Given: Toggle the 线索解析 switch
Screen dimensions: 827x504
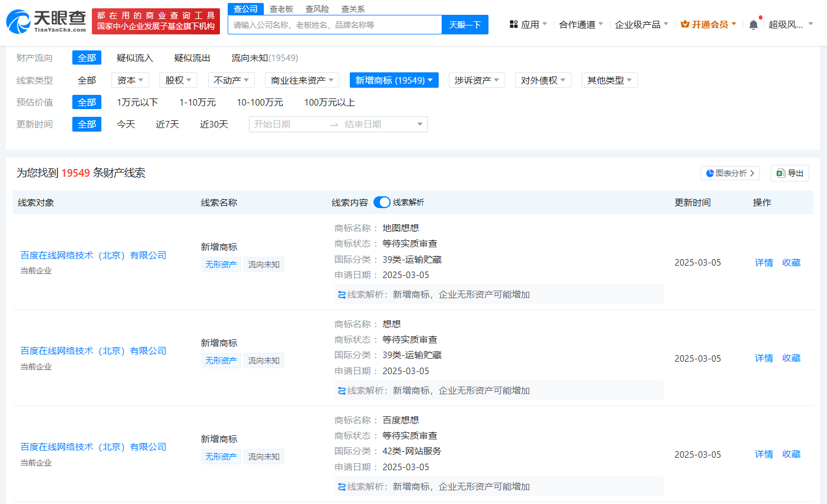Looking at the screenshot, I should [x=382, y=202].
